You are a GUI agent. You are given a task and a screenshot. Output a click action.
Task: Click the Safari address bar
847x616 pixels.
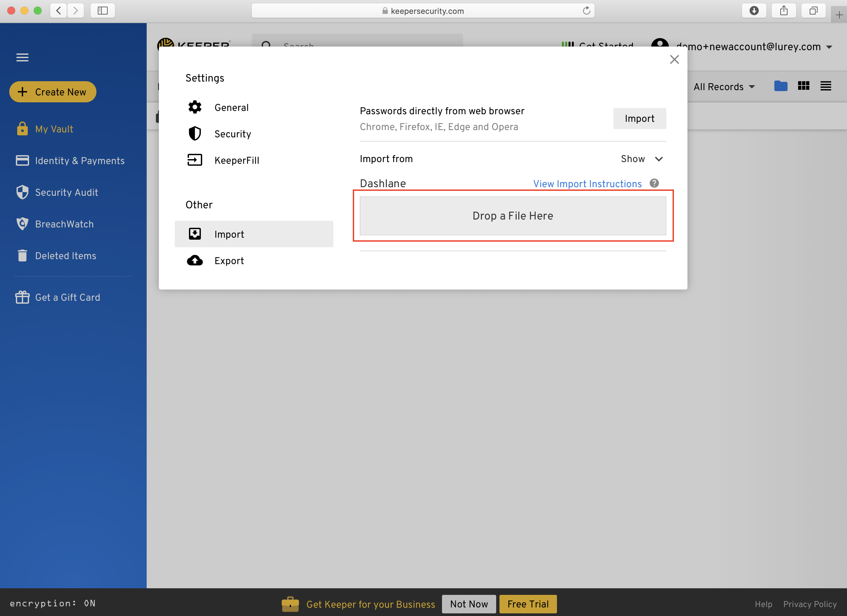coord(423,11)
